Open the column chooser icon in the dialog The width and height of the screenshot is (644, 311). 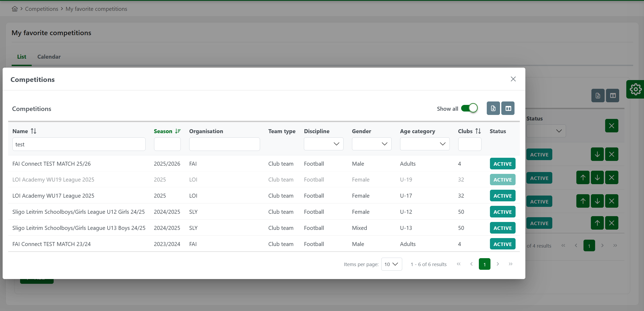tap(508, 108)
